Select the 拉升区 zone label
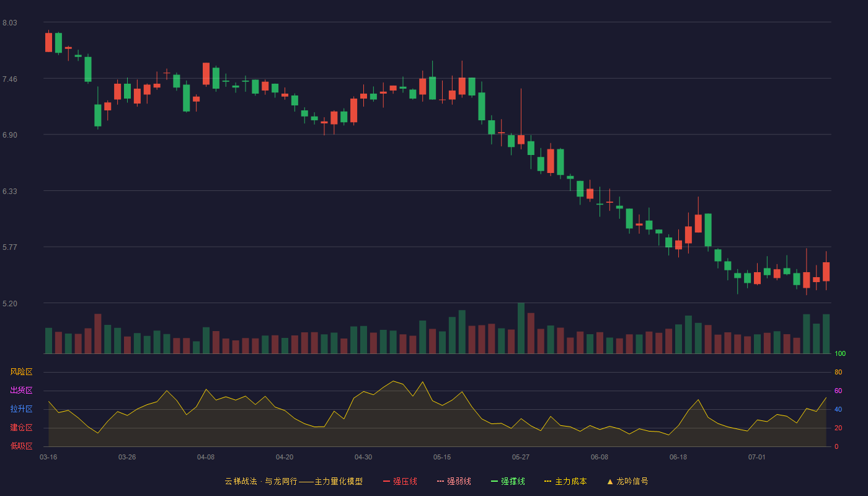 pos(21,409)
